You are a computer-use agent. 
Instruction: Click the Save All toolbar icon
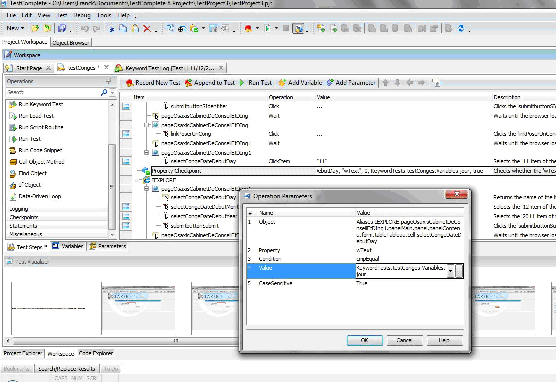62,28
